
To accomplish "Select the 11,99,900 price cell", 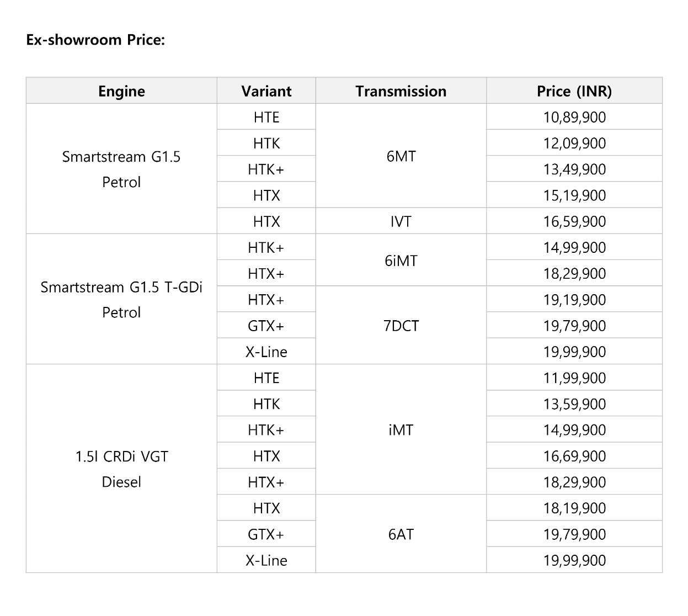I will 574,378.
